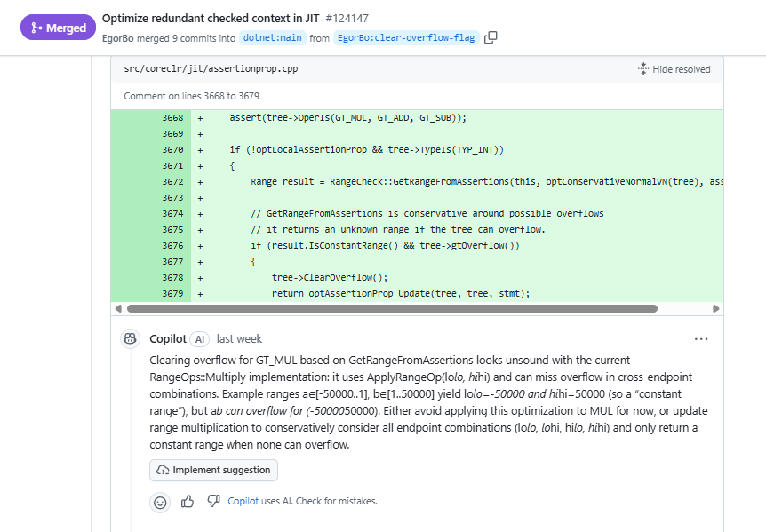Open the Copilot avatar icon
This screenshot has height=532, width=766.
click(x=130, y=338)
